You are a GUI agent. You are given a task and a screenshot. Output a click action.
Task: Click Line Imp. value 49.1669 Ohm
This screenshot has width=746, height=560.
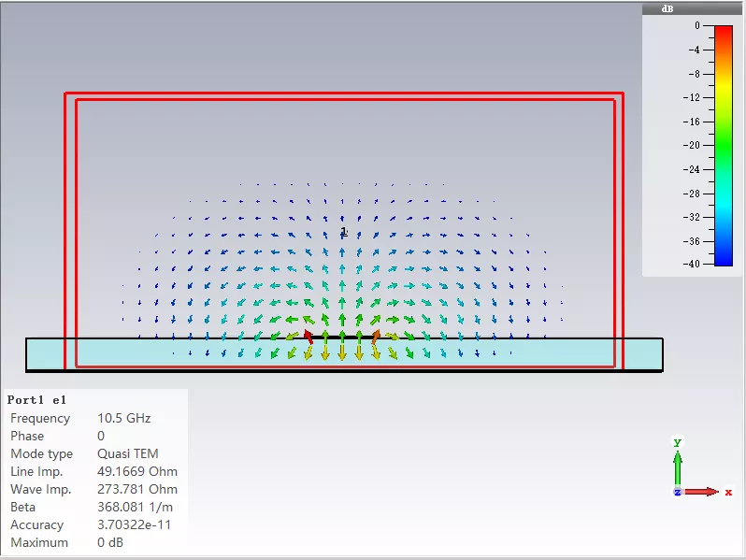pos(137,471)
